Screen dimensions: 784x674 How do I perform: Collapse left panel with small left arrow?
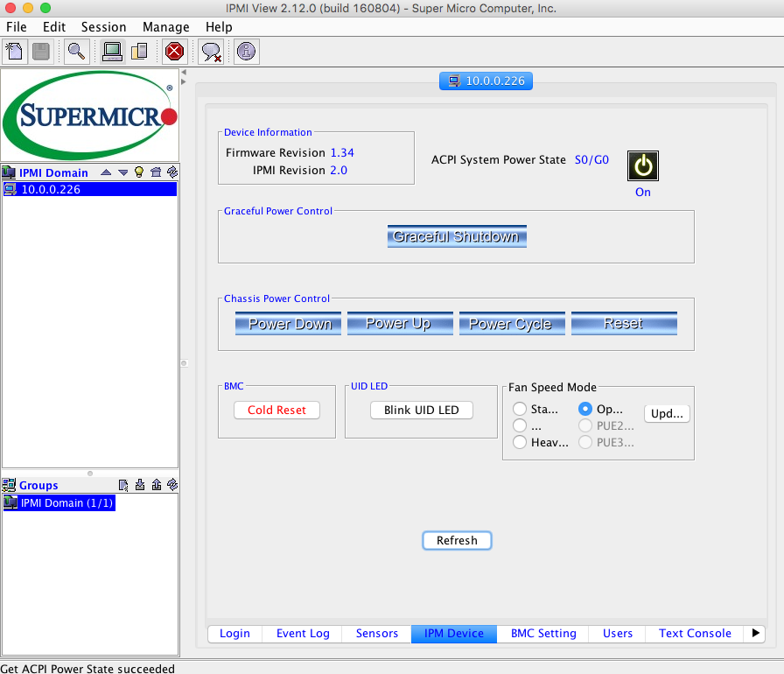(184, 73)
